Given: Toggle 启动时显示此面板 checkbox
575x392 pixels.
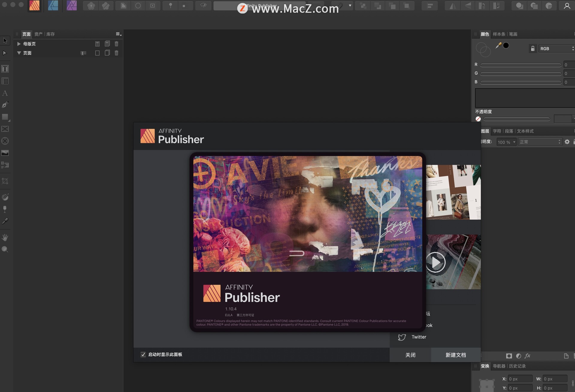Looking at the screenshot, I should tap(143, 355).
